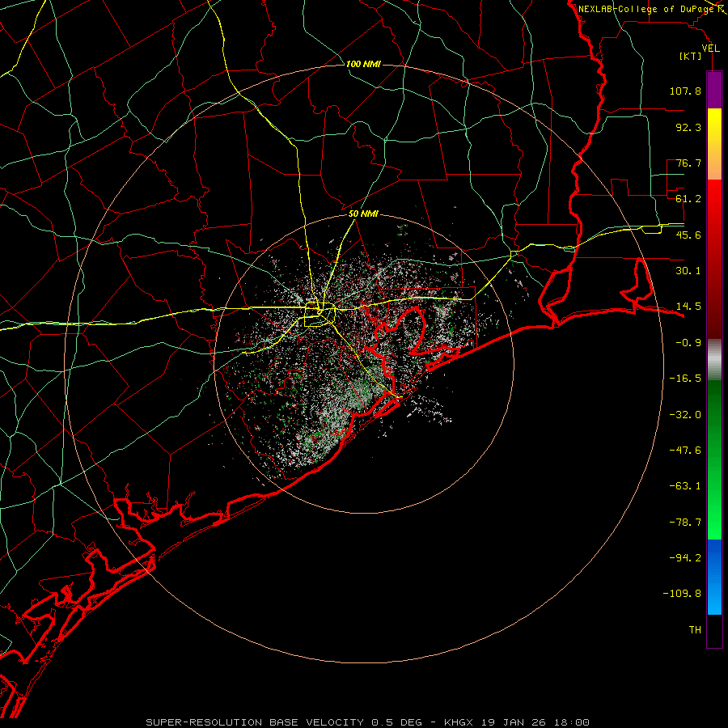Click the 100 NMI range ring label
Image resolution: width=728 pixels, height=728 pixels.
click(363, 64)
